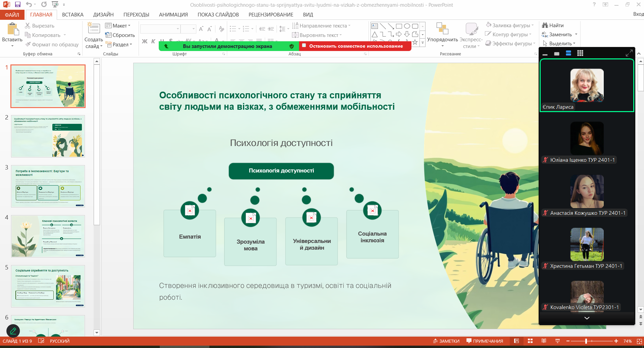Expand the Zoom video panel to full size

[629, 53]
